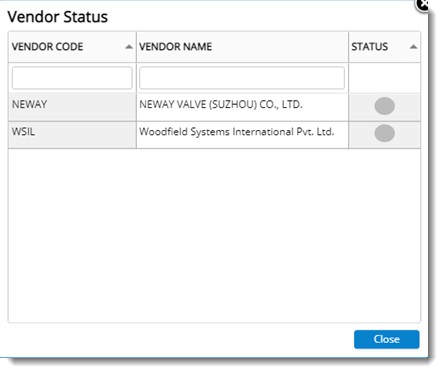Focus the Vendor Code filter field
443x373 pixels.
pos(72,78)
